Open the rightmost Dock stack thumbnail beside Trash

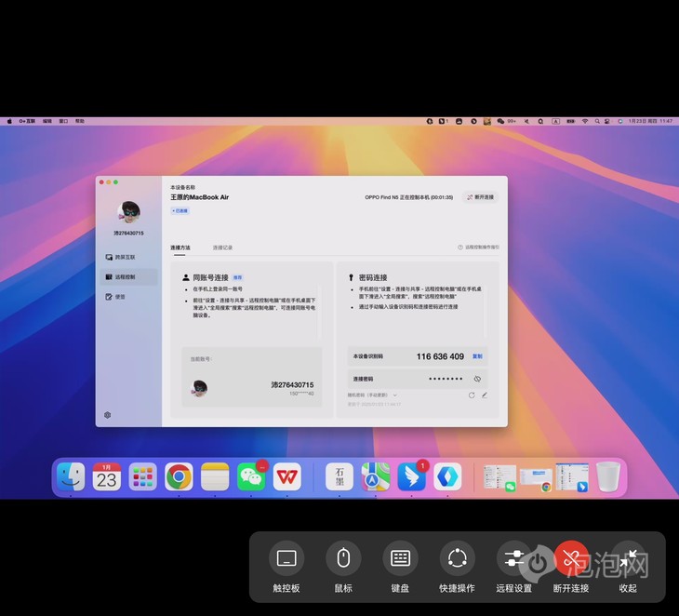coord(572,477)
